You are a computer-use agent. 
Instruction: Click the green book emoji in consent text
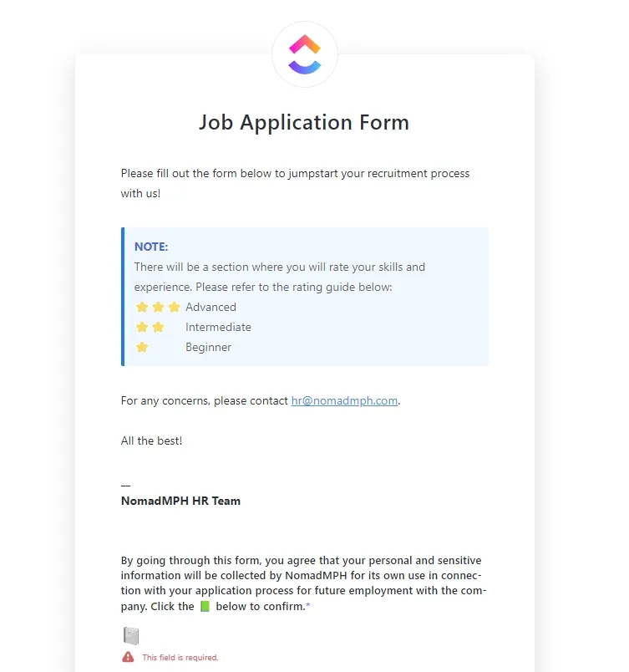click(x=205, y=606)
